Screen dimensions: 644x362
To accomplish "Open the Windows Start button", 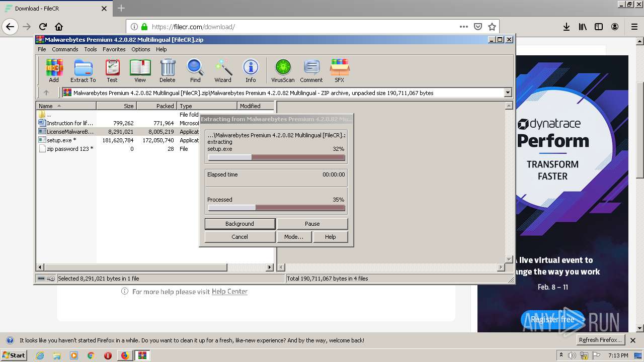I will coord(14,355).
